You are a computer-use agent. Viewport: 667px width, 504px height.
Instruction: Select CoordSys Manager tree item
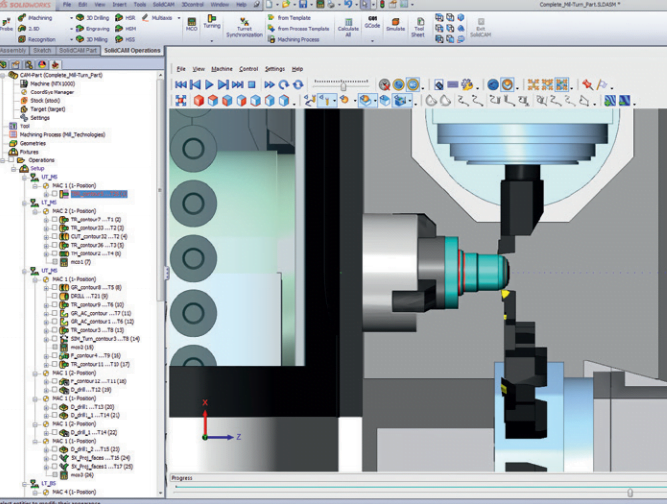tap(47, 92)
